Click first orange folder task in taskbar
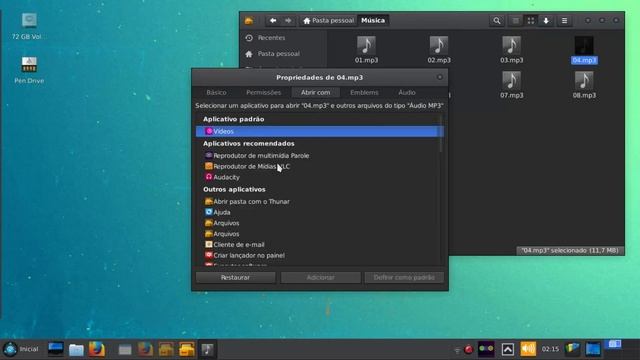 pos(166,349)
